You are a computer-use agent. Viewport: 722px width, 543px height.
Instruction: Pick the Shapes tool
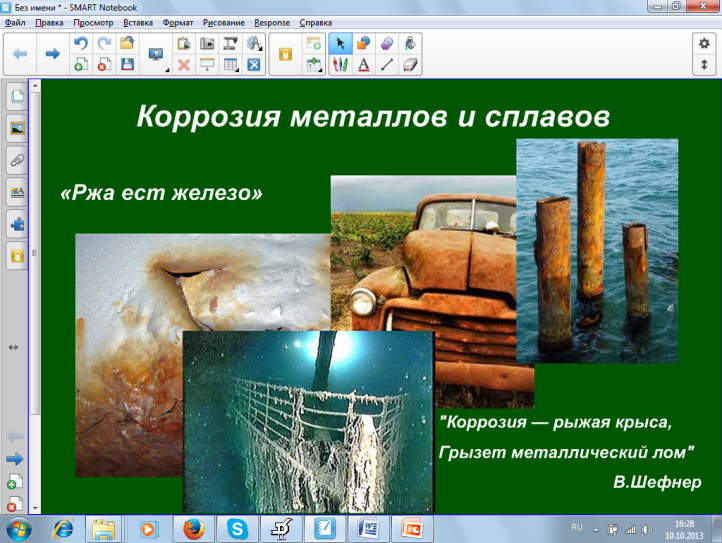[x=364, y=43]
